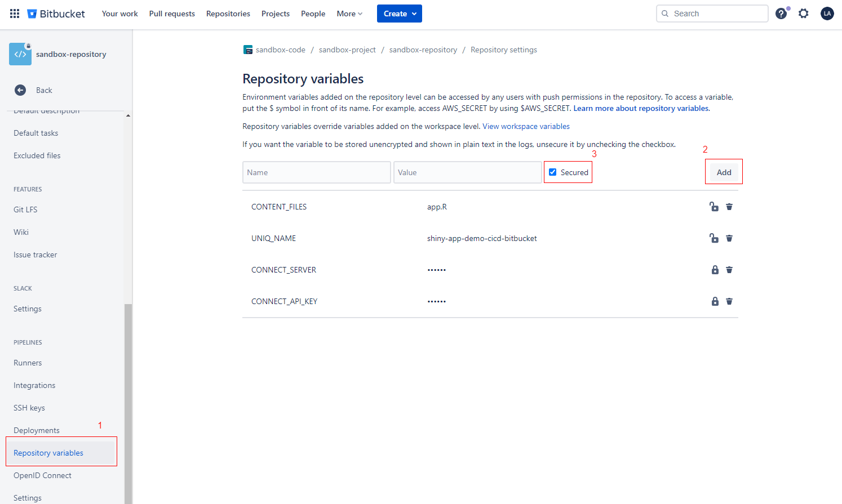Screen dimensions: 842x504
Task: Click inside the Name input field
Action: pyautogui.click(x=316, y=172)
